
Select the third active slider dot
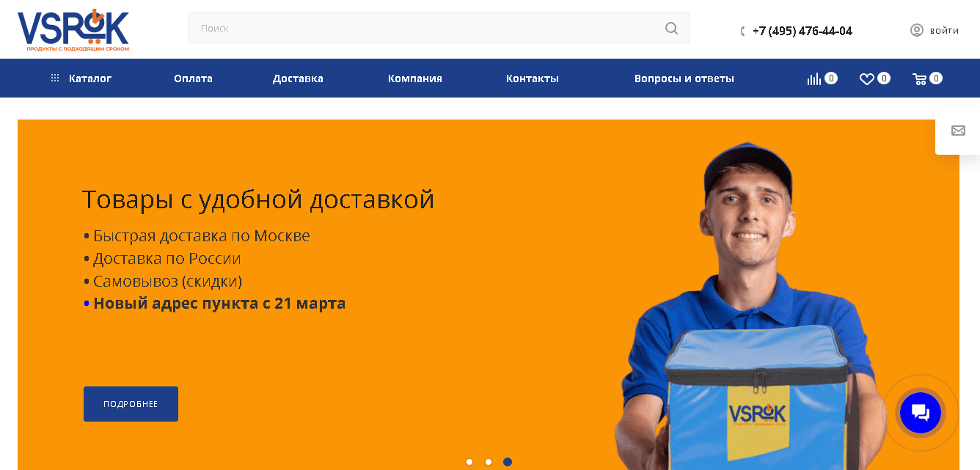508,462
